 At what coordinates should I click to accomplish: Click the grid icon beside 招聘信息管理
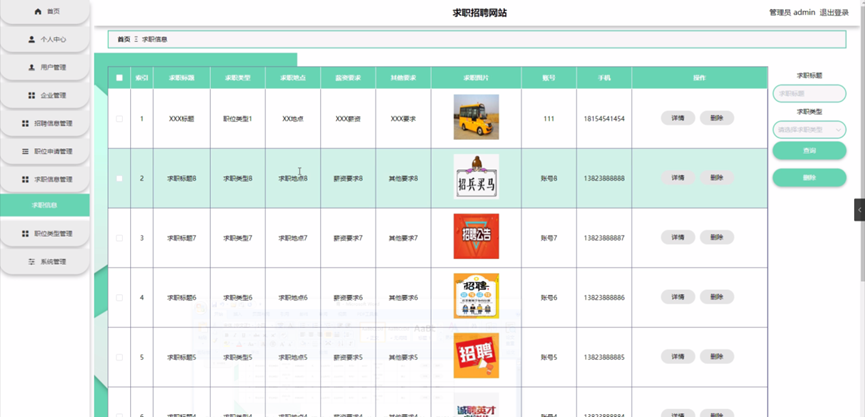pyautogui.click(x=25, y=124)
